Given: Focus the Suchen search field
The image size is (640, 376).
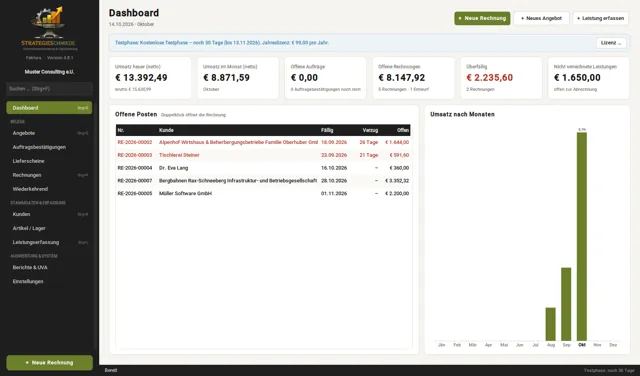Looking at the screenshot, I should [x=49, y=89].
